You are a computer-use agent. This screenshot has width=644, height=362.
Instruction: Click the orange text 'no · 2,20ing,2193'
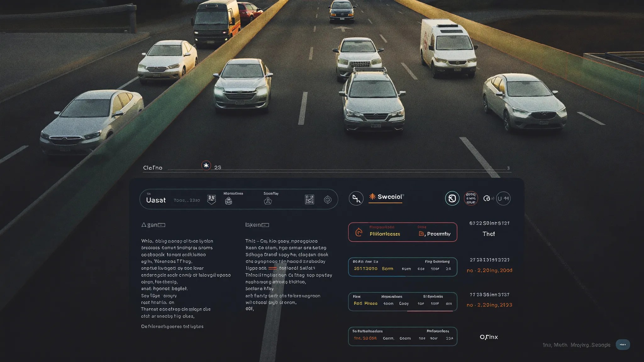(490, 305)
